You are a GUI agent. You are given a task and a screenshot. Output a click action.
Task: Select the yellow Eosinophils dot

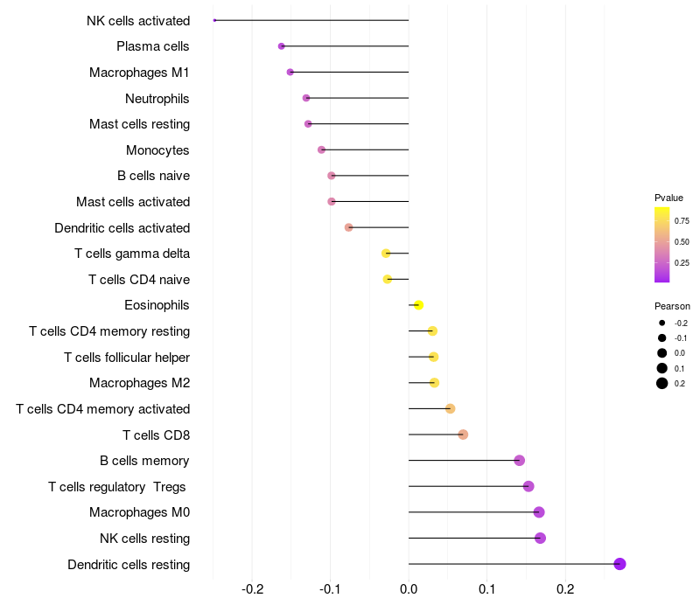(419, 305)
